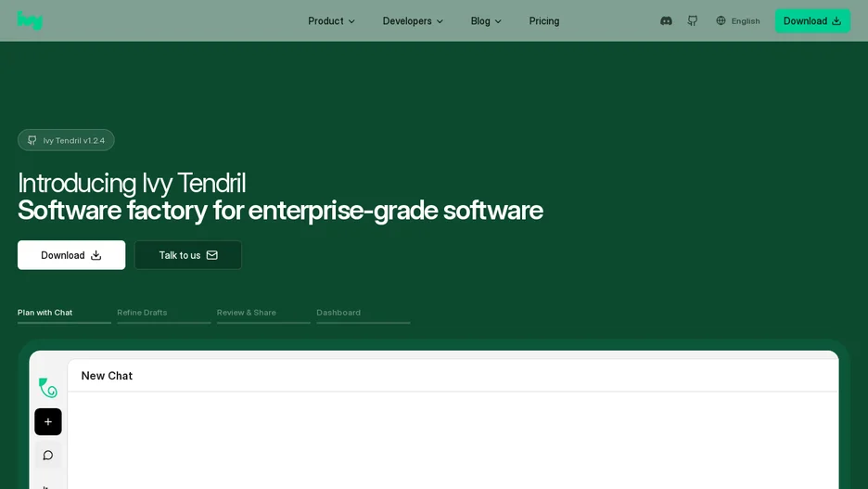Click the black plus new chat icon
Screen dimensions: 868x489
tap(48, 421)
